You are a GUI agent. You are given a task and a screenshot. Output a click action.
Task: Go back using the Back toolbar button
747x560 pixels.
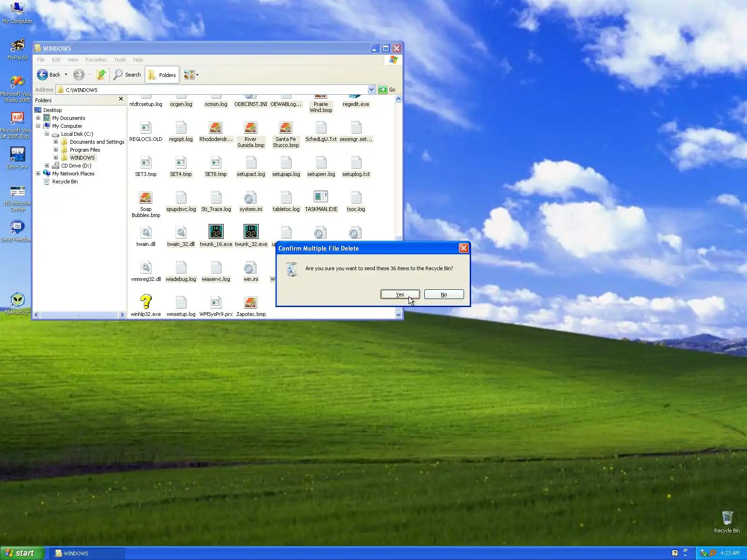click(x=49, y=75)
